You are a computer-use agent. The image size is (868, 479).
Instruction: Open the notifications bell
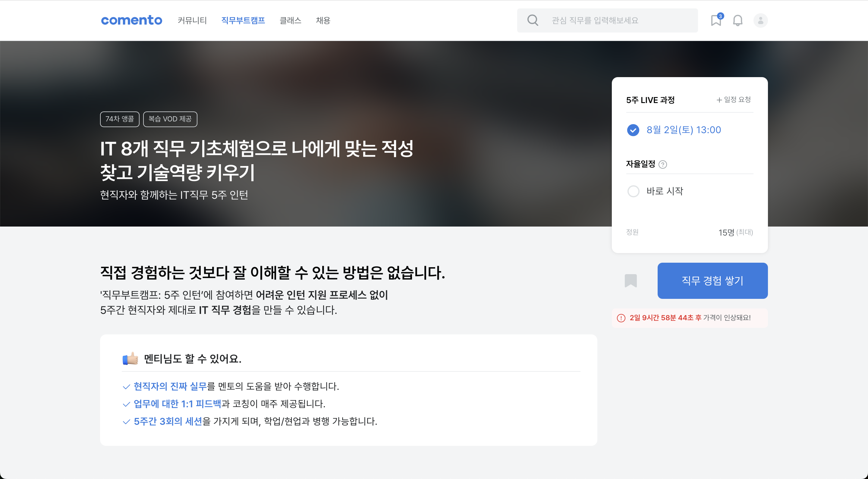click(737, 20)
